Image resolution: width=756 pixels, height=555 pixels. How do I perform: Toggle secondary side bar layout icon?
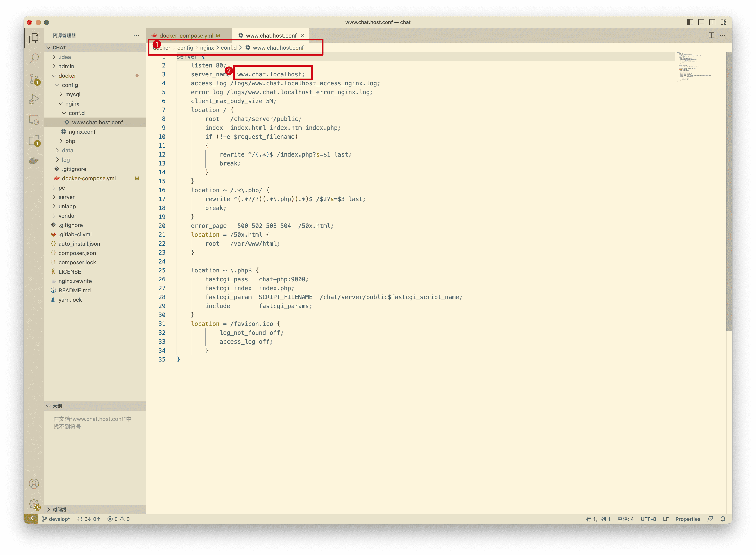click(x=712, y=22)
